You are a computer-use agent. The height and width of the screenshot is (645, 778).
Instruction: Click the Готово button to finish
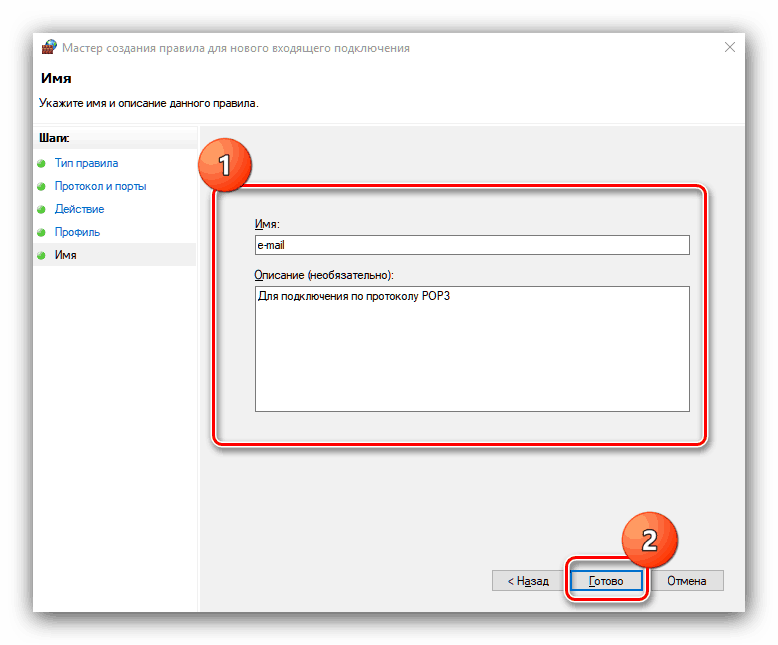[606, 580]
